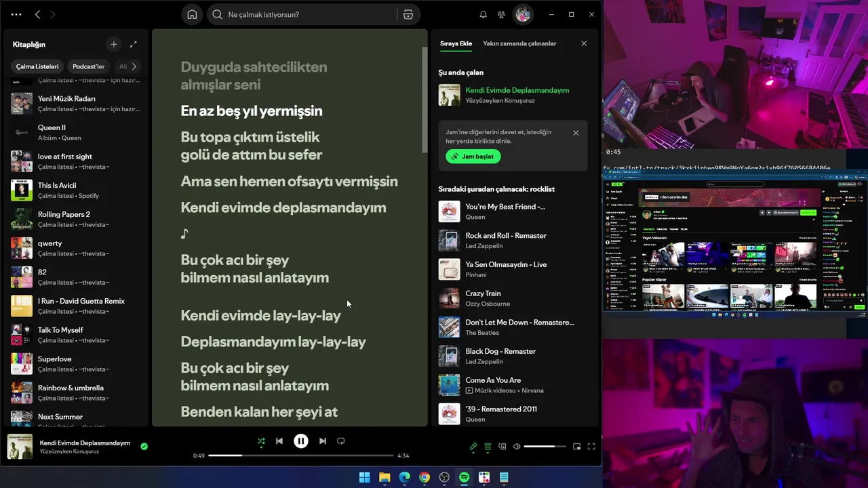This screenshot has height=488, width=868.
Task: Go back with the left arrow
Action: [x=37, y=14]
